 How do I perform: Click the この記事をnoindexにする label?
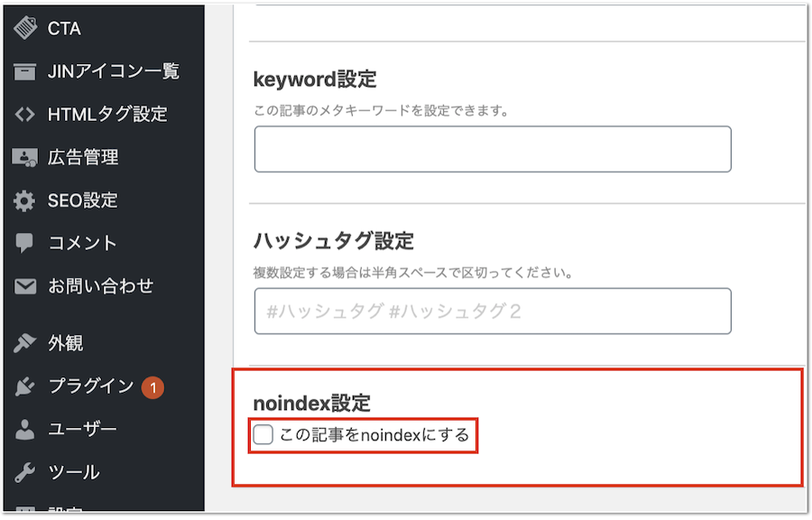tap(374, 435)
